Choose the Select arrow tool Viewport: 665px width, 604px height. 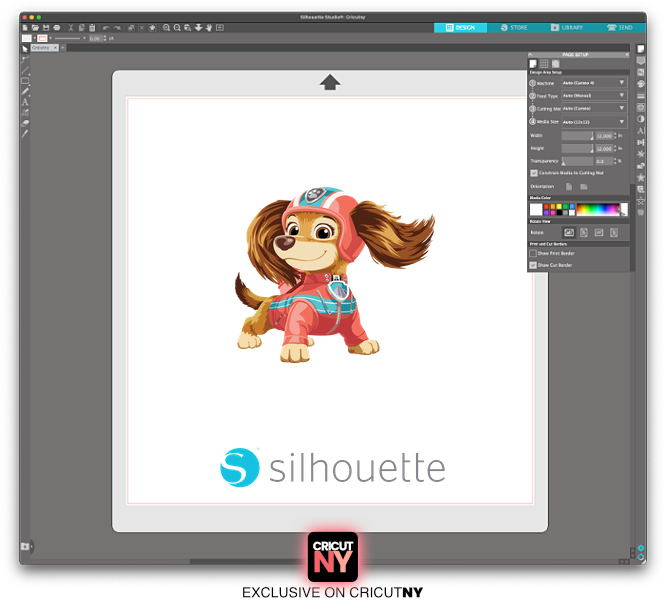pos(25,49)
